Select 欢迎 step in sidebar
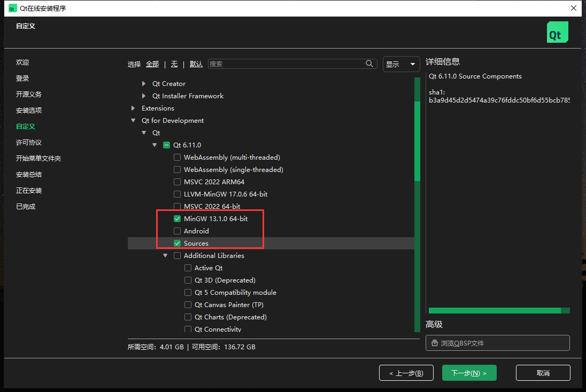Image resolution: width=586 pixels, height=392 pixels. pos(22,62)
